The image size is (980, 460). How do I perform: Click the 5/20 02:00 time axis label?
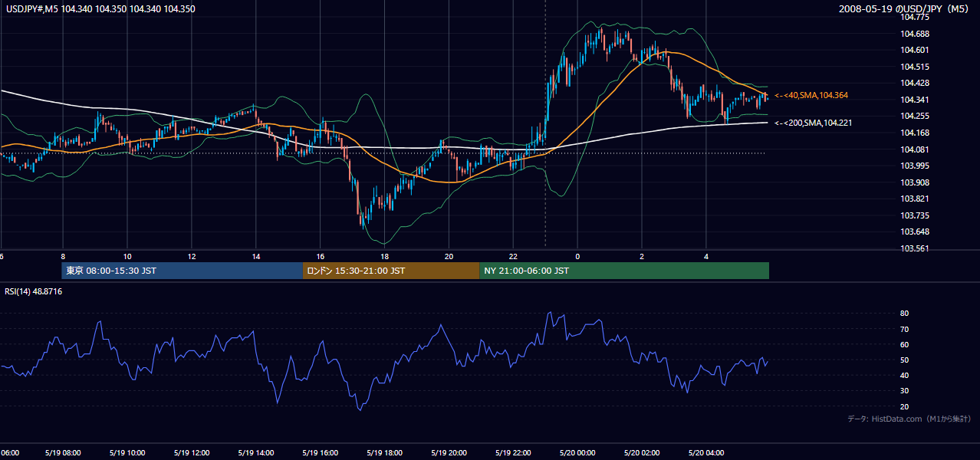coord(642,452)
